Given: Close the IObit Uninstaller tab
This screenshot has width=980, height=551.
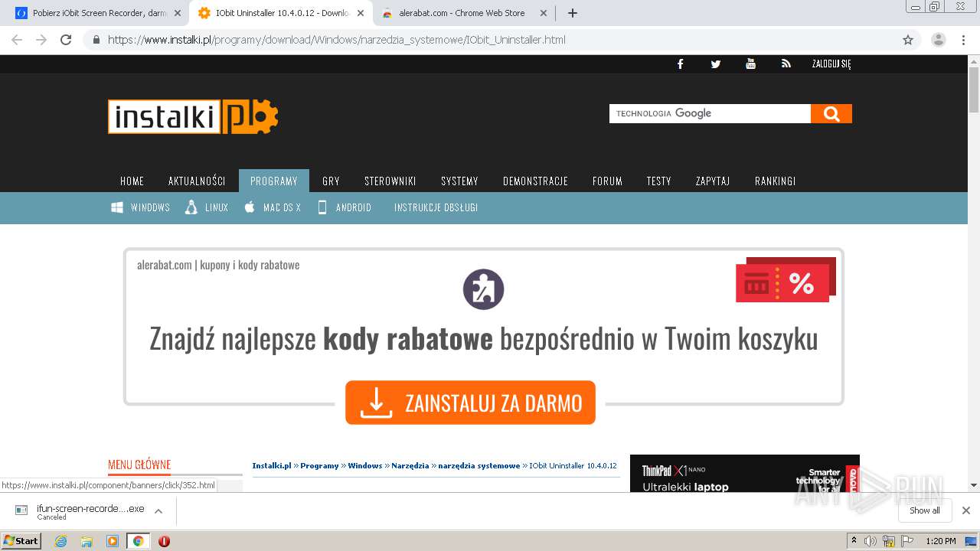Looking at the screenshot, I should click(361, 13).
